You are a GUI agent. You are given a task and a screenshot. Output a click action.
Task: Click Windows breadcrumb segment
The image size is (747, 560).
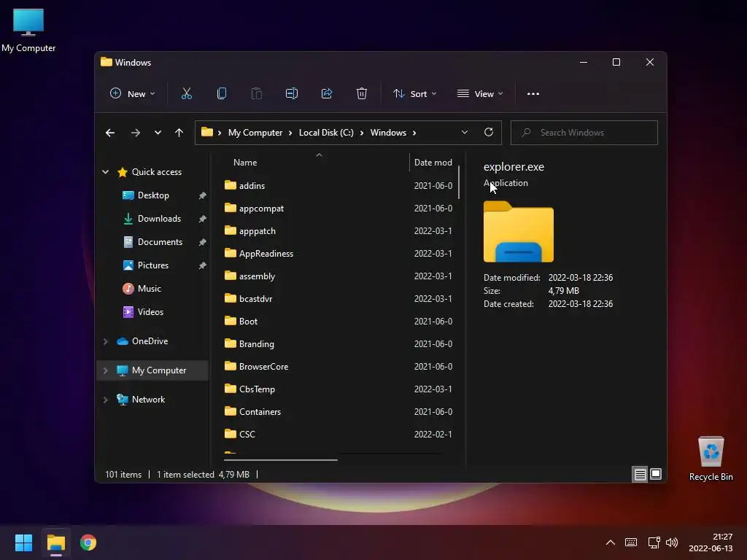388,133
